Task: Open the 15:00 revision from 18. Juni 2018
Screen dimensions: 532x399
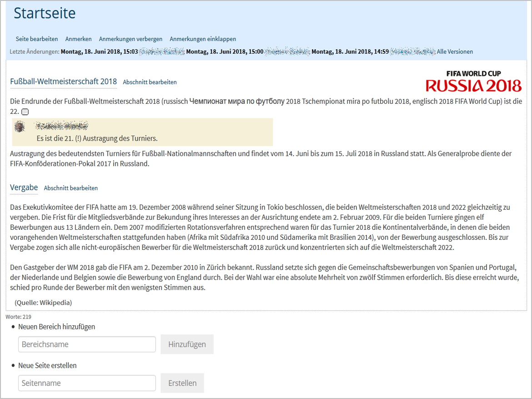Action: pos(225,52)
